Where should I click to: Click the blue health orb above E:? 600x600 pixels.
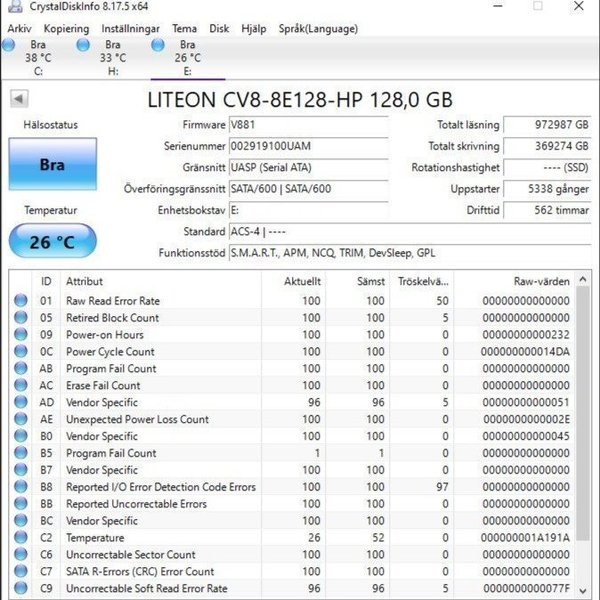tap(158, 45)
